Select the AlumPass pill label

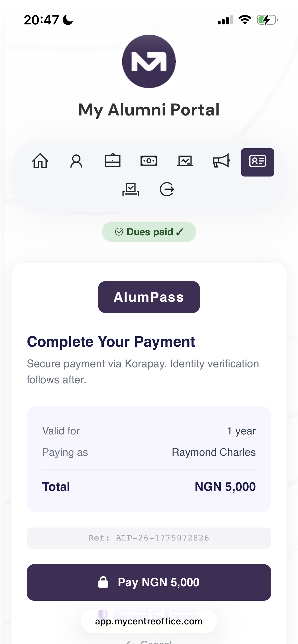pyautogui.click(x=149, y=297)
